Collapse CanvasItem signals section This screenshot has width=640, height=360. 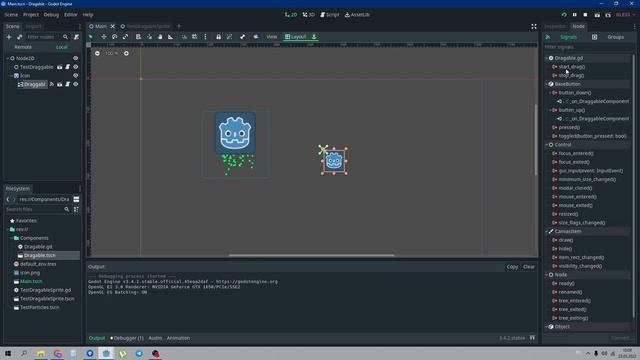coord(547,231)
